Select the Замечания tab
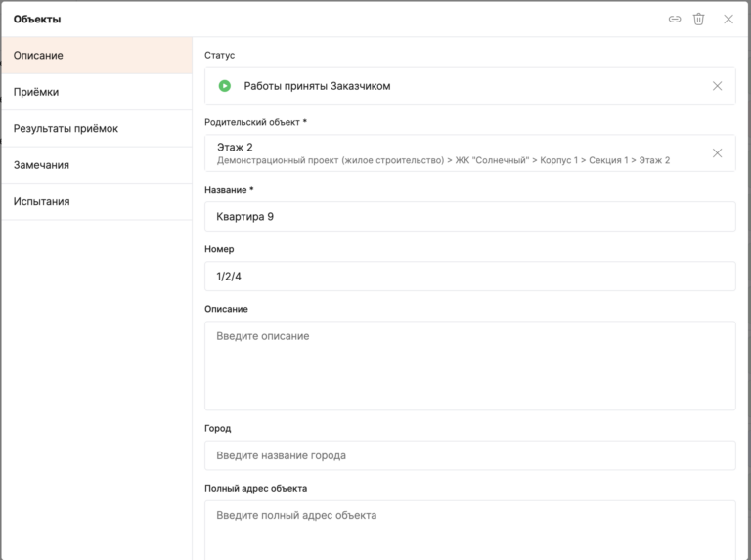This screenshot has width=751, height=560. pyautogui.click(x=96, y=165)
